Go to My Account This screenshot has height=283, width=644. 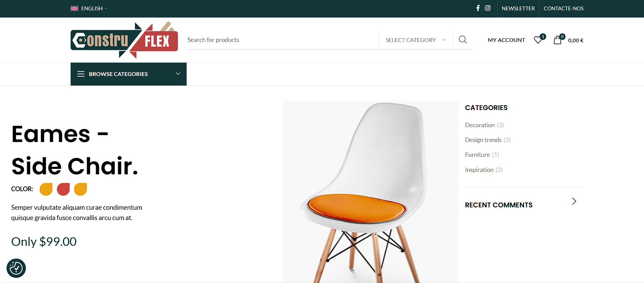click(506, 40)
